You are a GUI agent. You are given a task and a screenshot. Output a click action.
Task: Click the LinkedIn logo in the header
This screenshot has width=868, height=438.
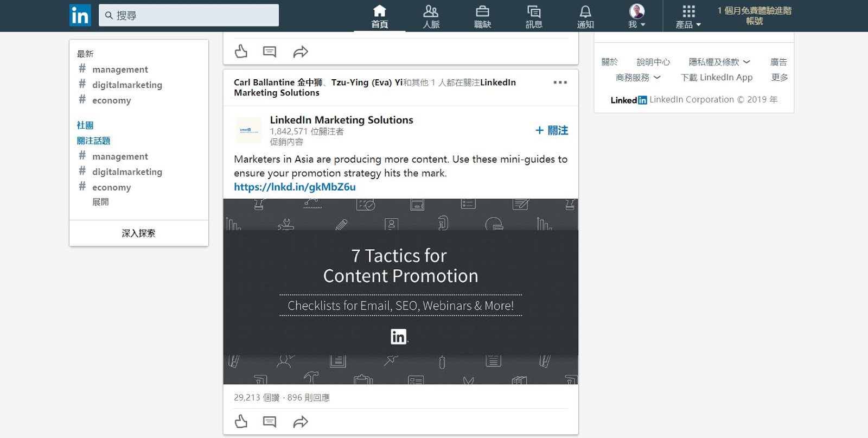tap(80, 15)
